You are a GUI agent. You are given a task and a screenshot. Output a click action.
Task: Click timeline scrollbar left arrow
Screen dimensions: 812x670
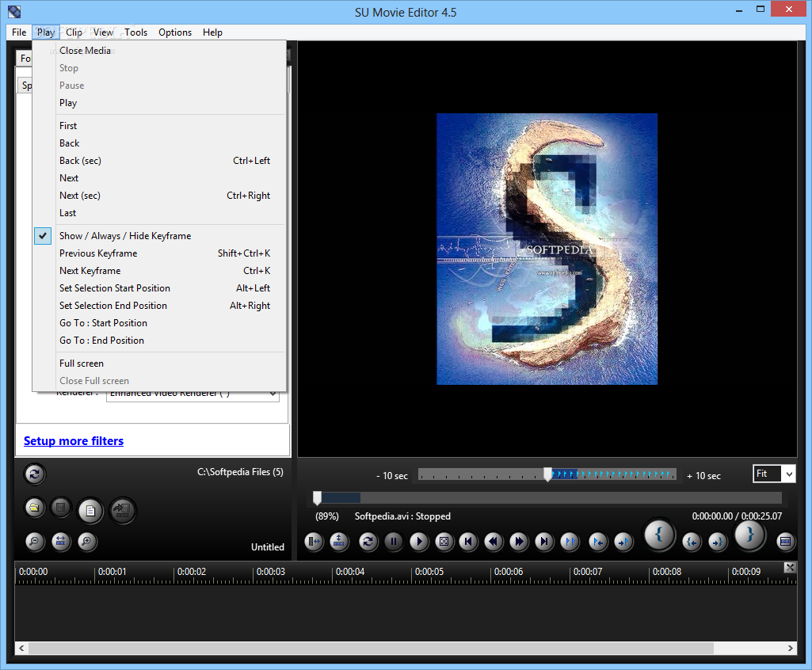(21, 648)
